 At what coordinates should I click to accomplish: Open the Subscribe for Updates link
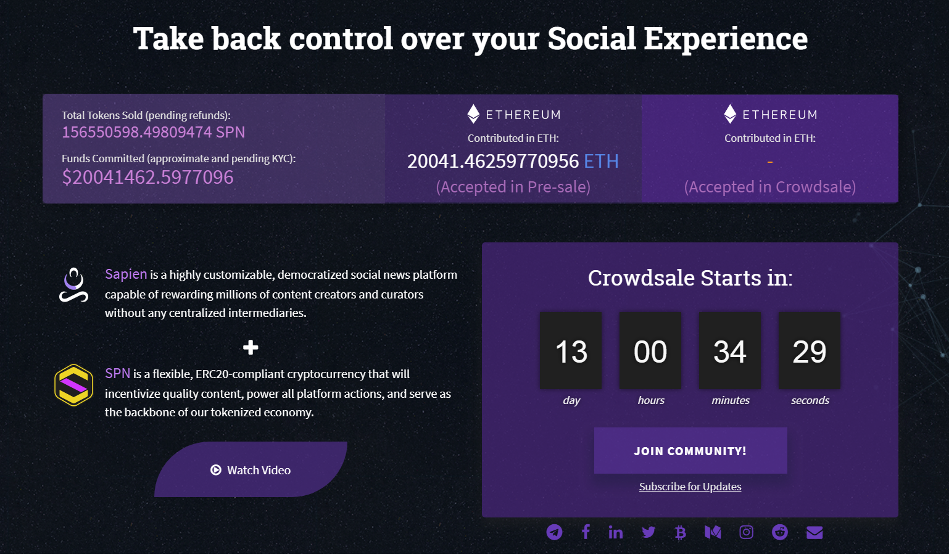(690, 487)
